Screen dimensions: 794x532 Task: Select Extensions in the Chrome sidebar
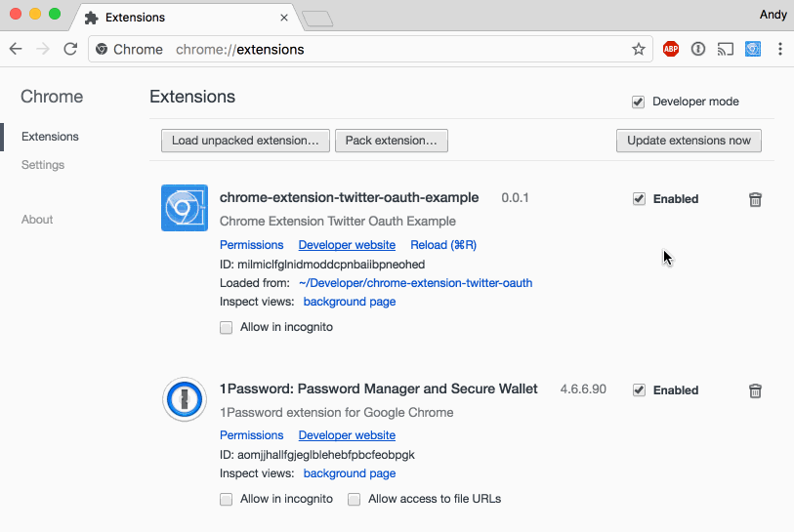click(50, 137)
